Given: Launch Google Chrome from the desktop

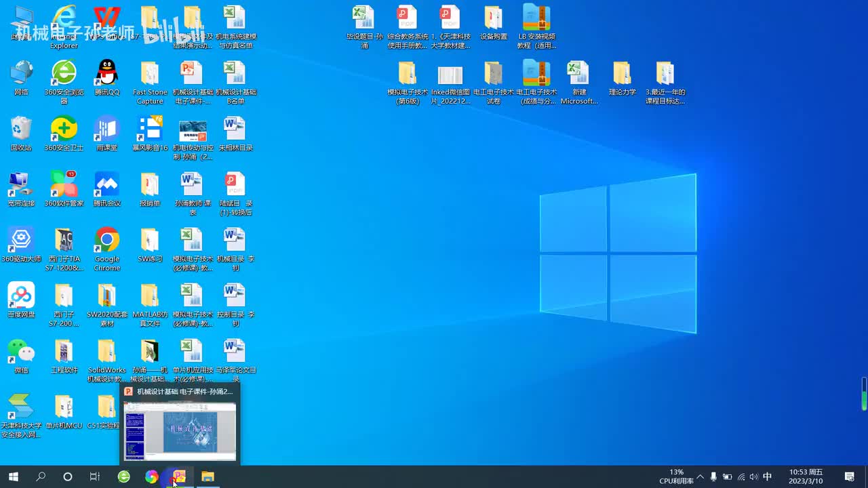Looking at the screenshot, I should (106, 249).
